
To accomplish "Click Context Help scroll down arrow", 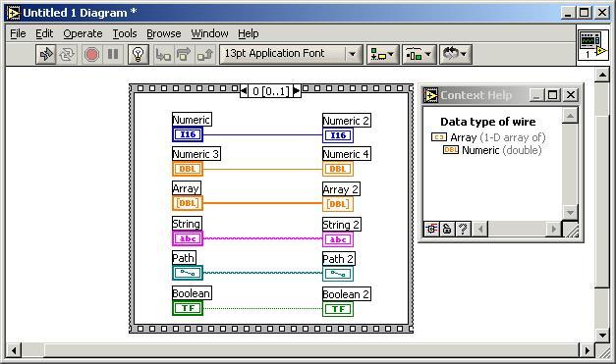I will [x=570, y=213].
